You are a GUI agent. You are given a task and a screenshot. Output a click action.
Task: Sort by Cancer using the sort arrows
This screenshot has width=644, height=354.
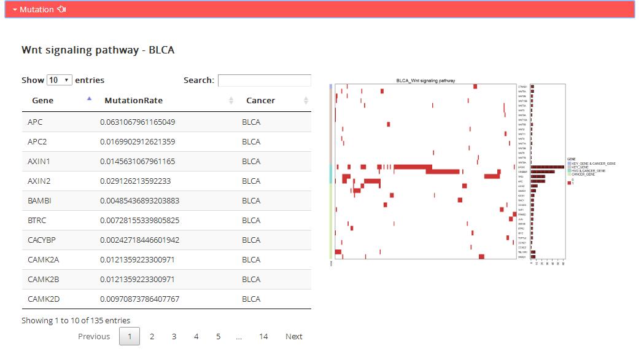pos(306,100)
